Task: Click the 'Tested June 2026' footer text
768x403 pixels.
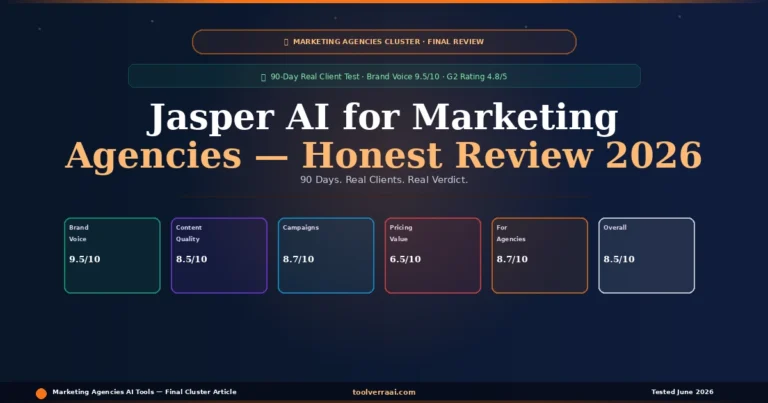Action: (682, 392)
